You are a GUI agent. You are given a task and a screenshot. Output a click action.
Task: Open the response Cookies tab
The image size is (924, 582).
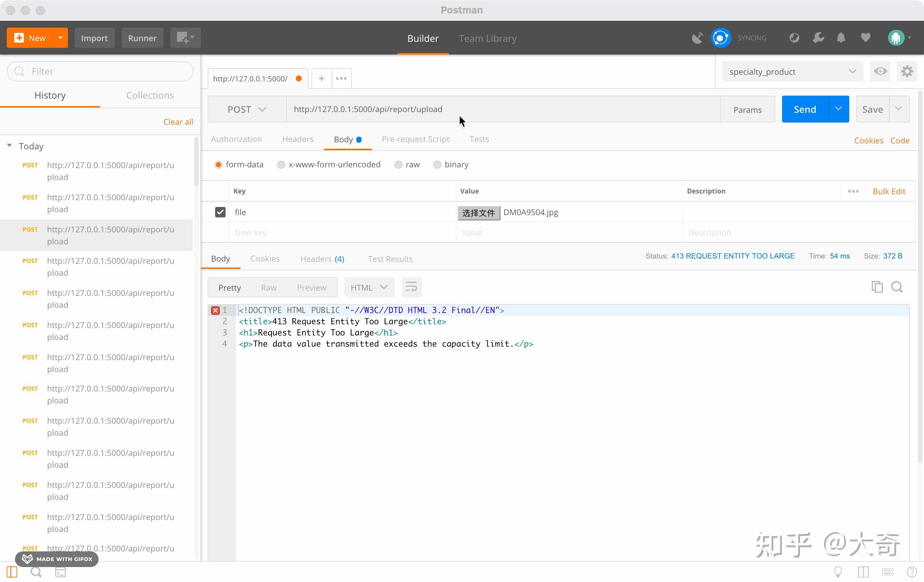coord(265,259)
